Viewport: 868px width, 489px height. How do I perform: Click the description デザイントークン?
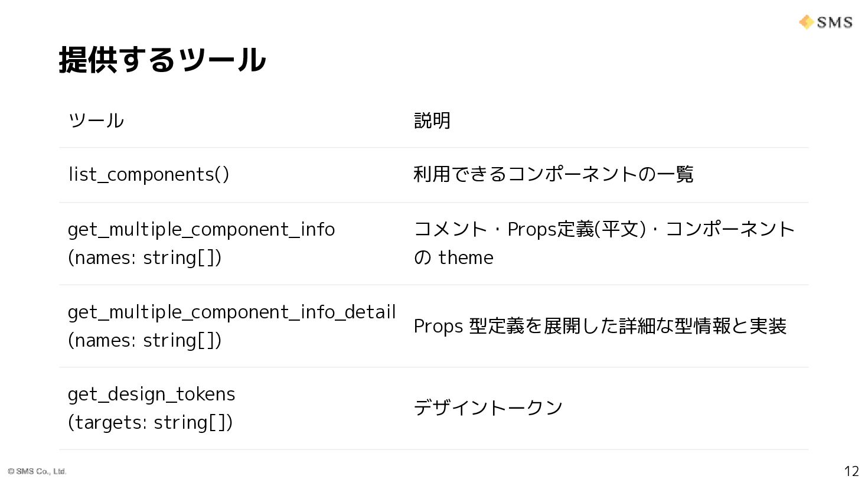[488, 408]
